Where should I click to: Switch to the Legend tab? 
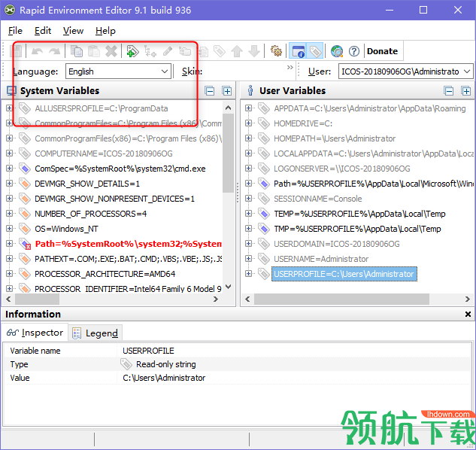[96, 333]
